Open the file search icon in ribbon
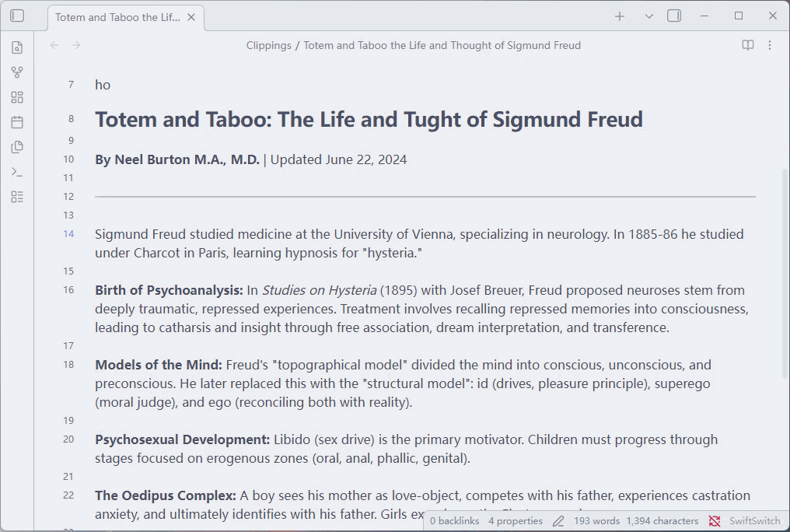This screenshot has height=532, width=790. click(x=17, y=47)
